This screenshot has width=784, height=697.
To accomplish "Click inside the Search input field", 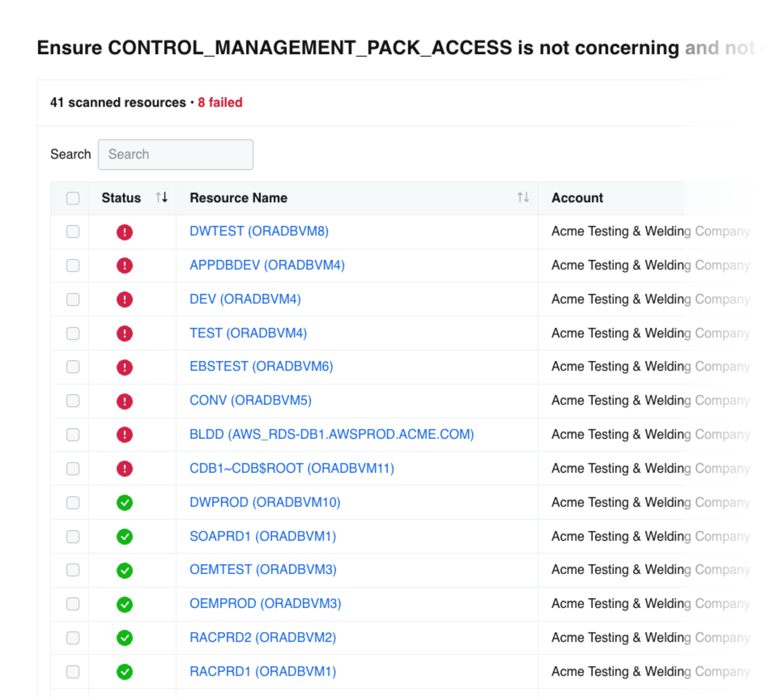I will coord(175,154).
